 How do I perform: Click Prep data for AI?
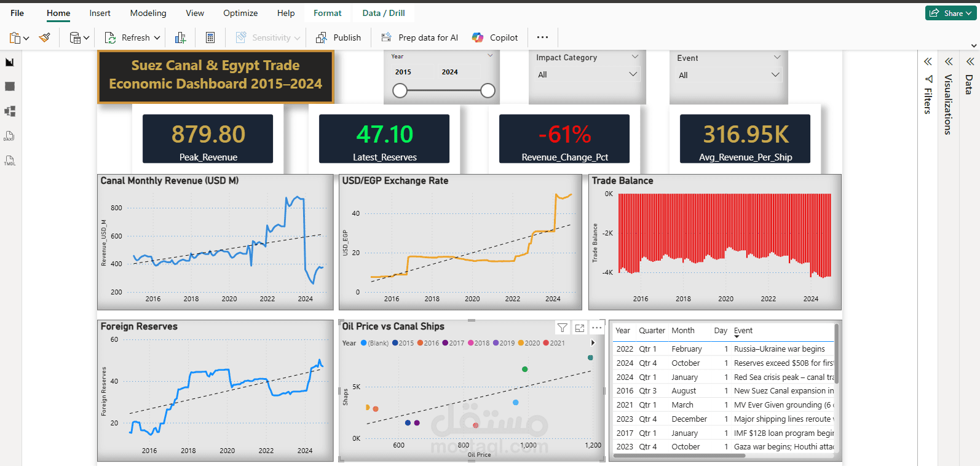point(420,38)
